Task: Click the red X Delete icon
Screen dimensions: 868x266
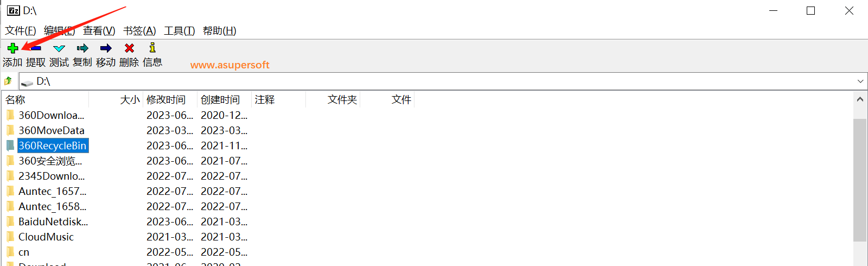Action: coord(129,48)
